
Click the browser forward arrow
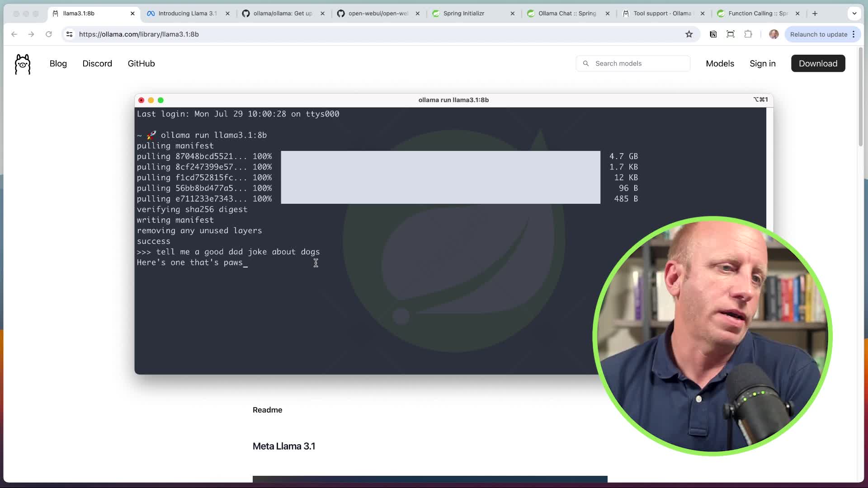[31, 34]
